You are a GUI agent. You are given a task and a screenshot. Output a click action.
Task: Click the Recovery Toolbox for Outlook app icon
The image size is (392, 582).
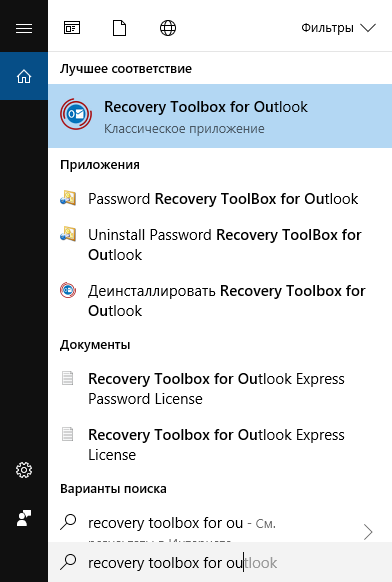pyautogui.click(x=76, y=114)
